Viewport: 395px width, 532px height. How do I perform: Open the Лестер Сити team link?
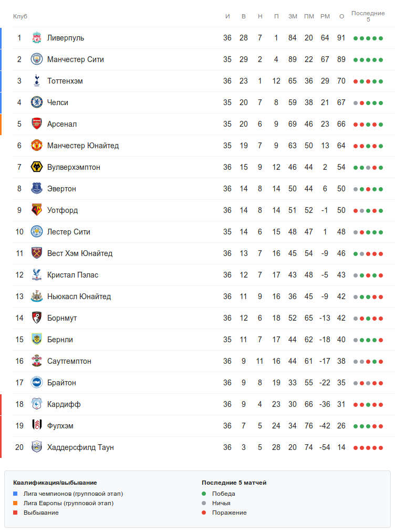point(69,232)
